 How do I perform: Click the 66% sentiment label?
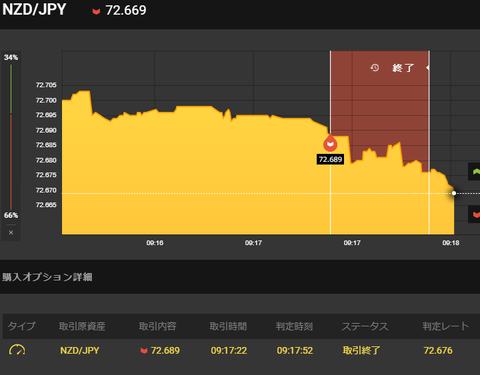[11, 215]
